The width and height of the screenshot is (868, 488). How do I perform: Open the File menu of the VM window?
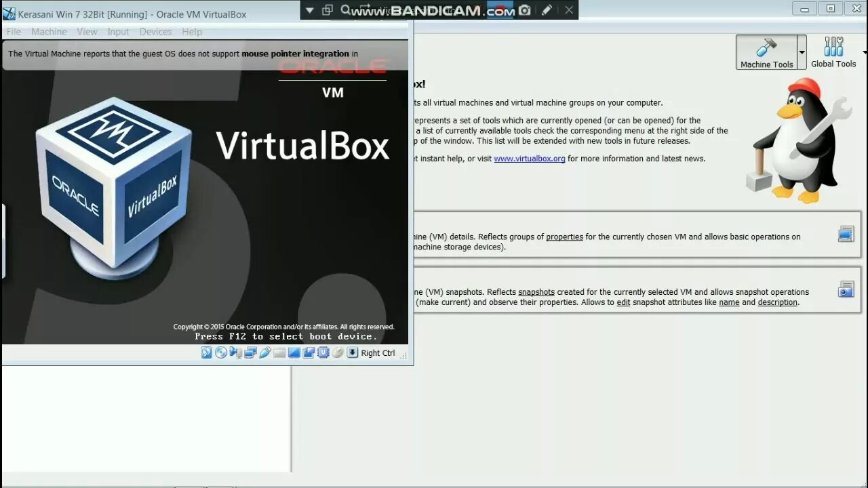point(14,32)
